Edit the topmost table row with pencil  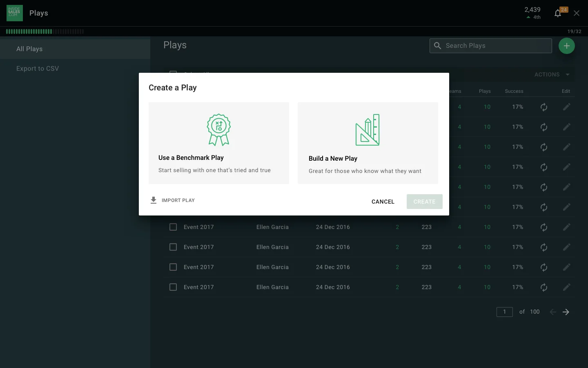click(566, 107)
